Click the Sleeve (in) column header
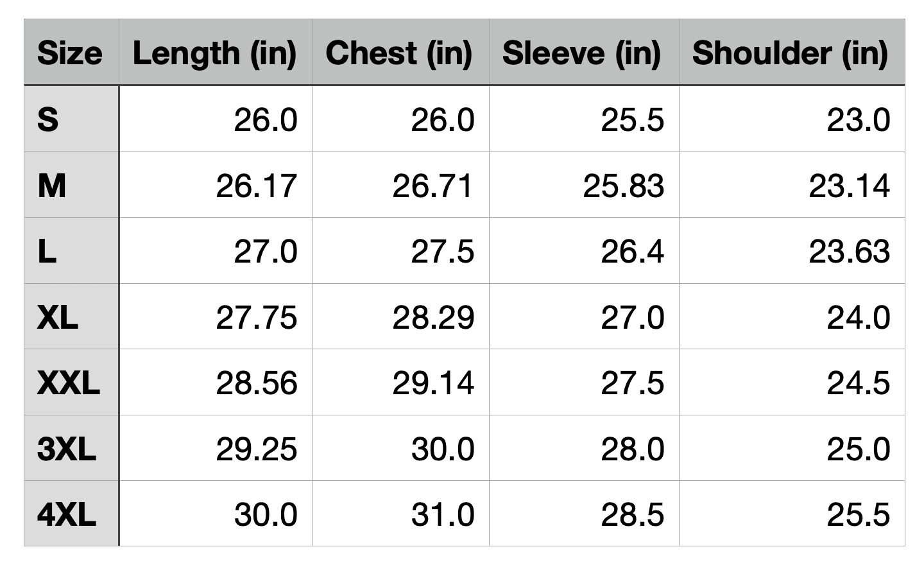The height and width of the screenshot is (565, 924). click(x=583, y=53)
